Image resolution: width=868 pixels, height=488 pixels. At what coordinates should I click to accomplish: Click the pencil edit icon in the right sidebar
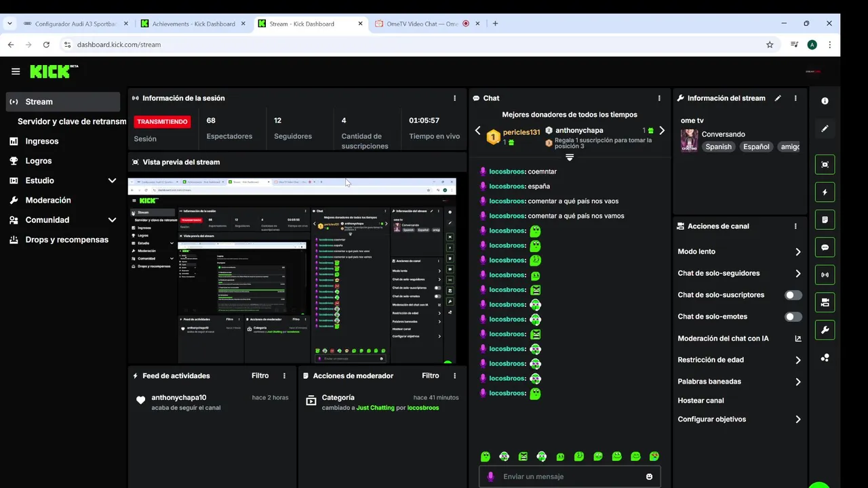coord(825,128)
